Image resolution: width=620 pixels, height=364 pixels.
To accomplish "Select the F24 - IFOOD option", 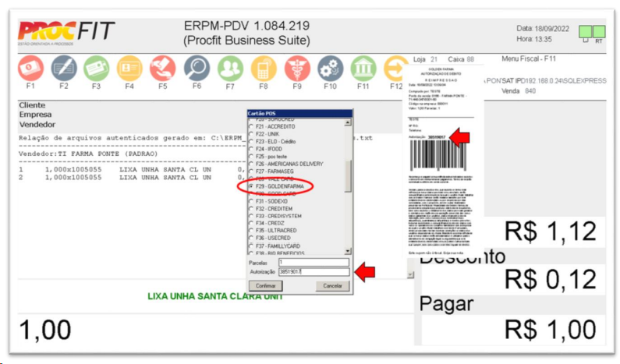I will click(x=266, y=149).
